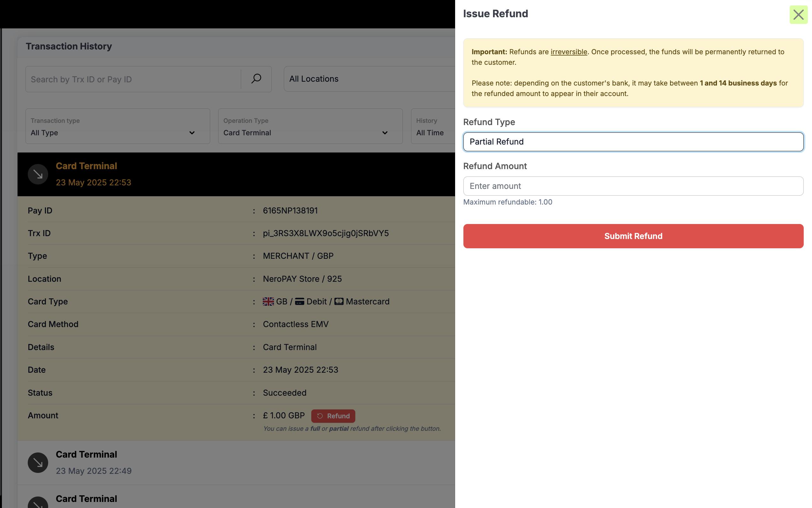Image resolution: width=812 pixels, height=508 pixels.
Task: Open the All Locations selector
Action: pyautogui.click(x=369, y=79)
